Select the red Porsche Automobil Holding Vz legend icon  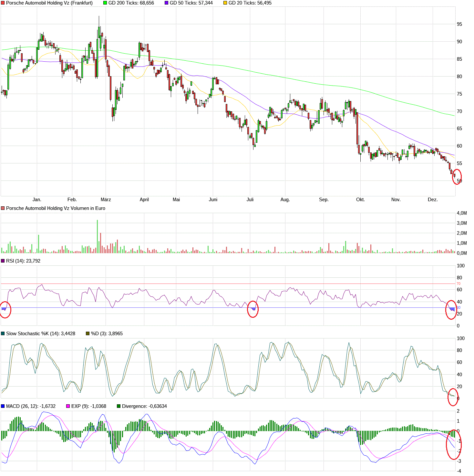tap(2, 3)
